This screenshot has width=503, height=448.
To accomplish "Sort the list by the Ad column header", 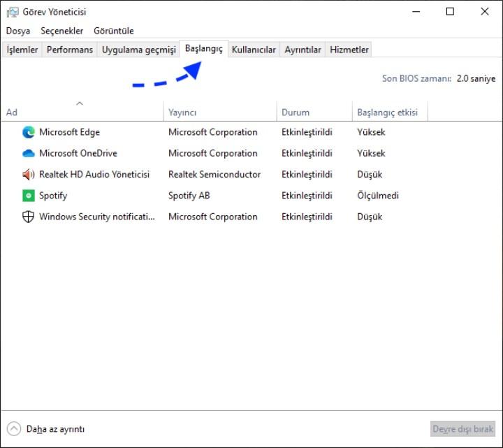I will (82, 113).
